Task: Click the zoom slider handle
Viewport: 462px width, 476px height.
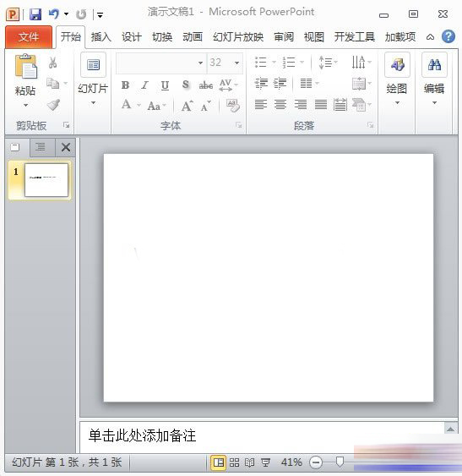Action: pyautogui.click(x=340, y=462)
